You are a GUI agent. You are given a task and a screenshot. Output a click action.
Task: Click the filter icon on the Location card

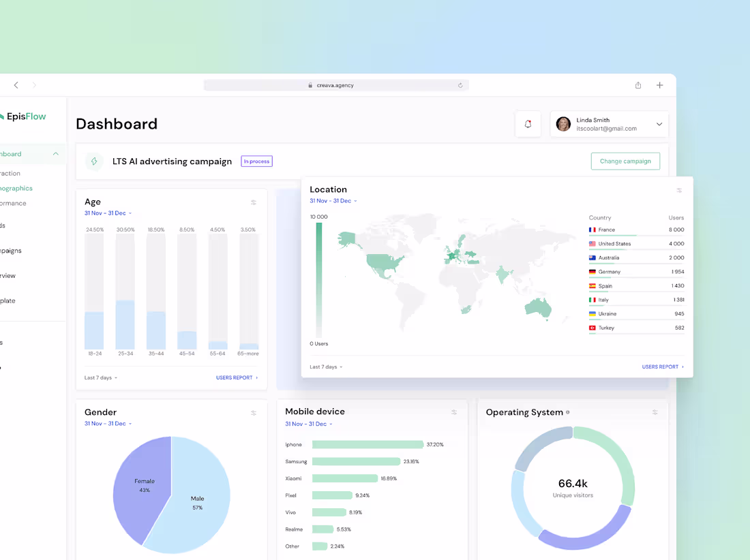click(x=679, y=191)
